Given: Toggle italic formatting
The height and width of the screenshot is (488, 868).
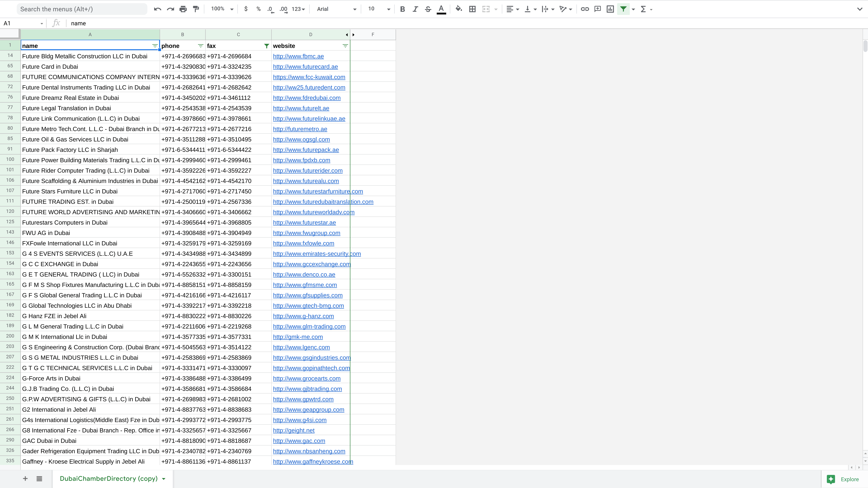Looking at the screenshot, I should pyautogui.click(x=415, y=9).
